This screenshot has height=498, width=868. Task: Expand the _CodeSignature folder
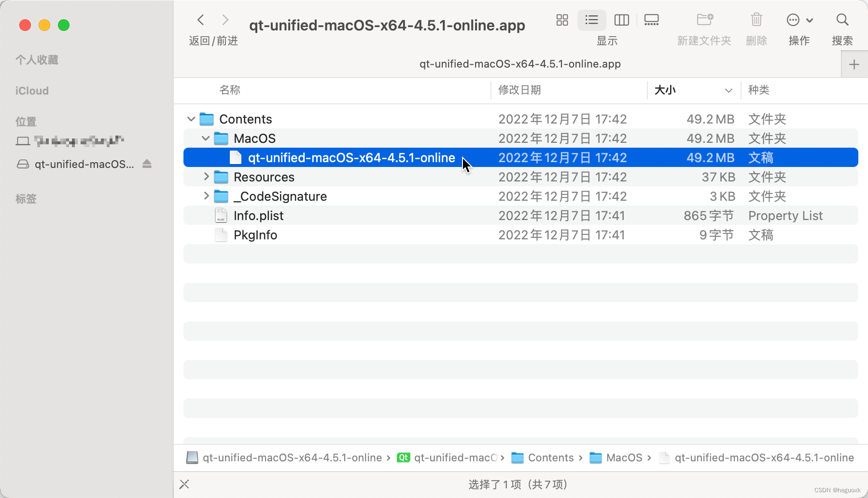pyautogui.click(x=206, y=196)
